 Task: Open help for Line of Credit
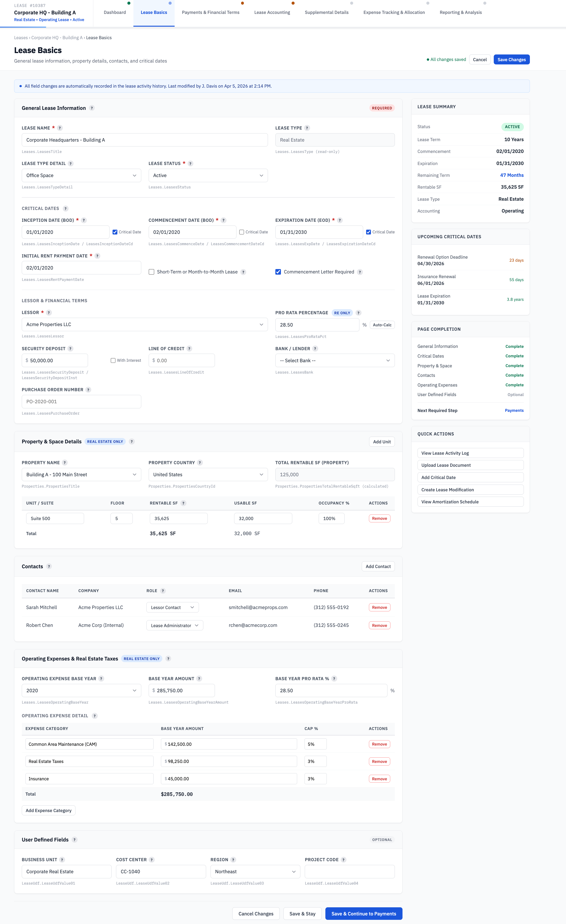pos(190,348)
